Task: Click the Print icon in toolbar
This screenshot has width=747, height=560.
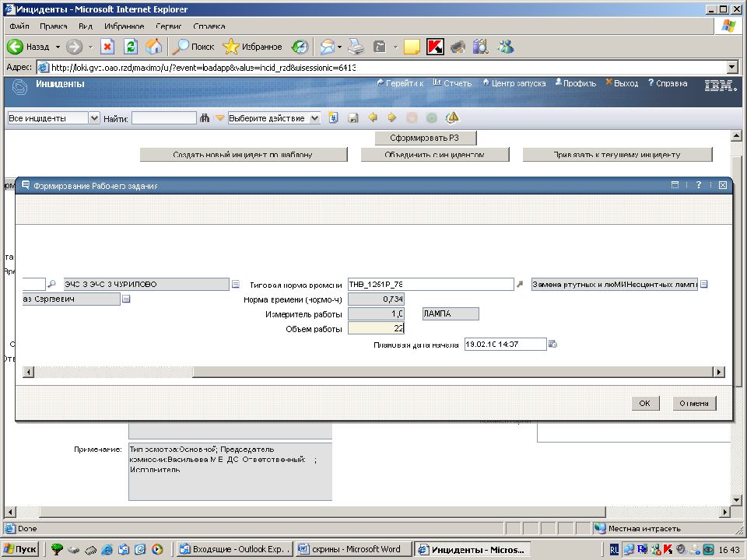Action: coord(356,47)
